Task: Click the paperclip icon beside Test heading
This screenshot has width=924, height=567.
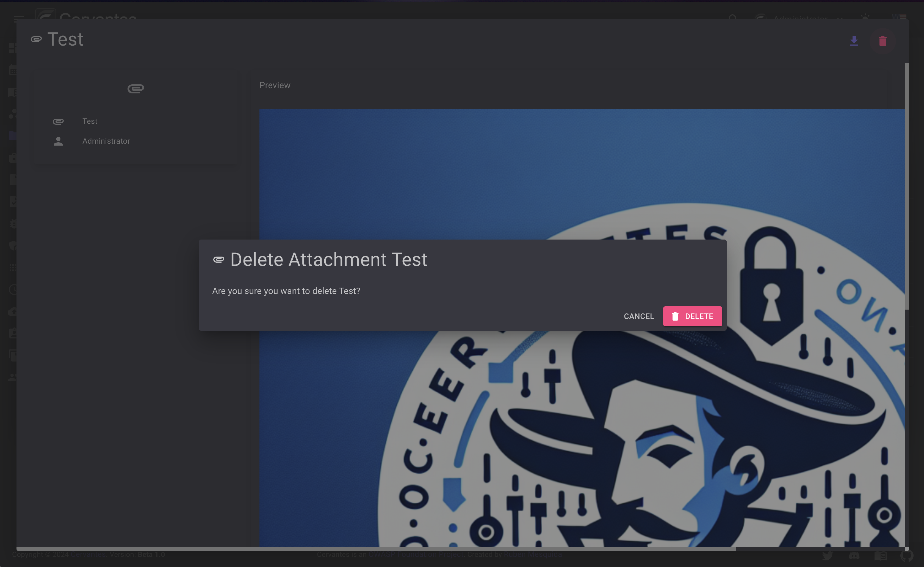Action: [36, 39]
